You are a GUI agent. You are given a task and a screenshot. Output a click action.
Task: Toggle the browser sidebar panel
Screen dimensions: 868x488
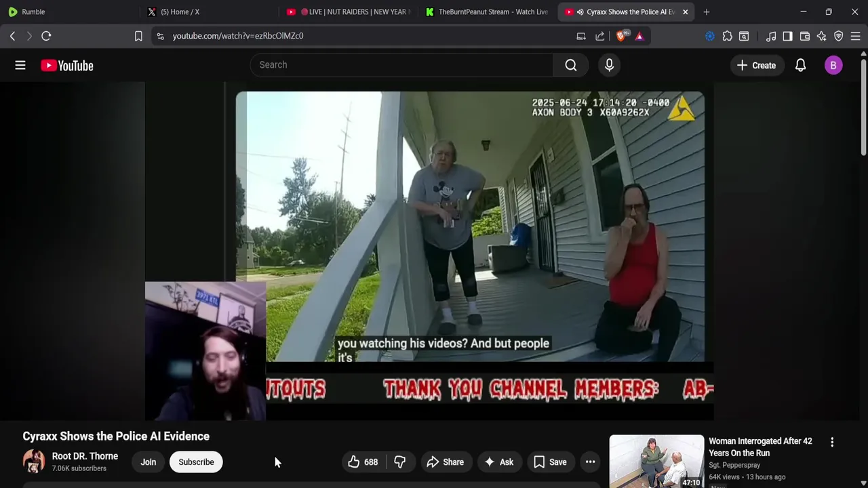(x=787, y=36)
